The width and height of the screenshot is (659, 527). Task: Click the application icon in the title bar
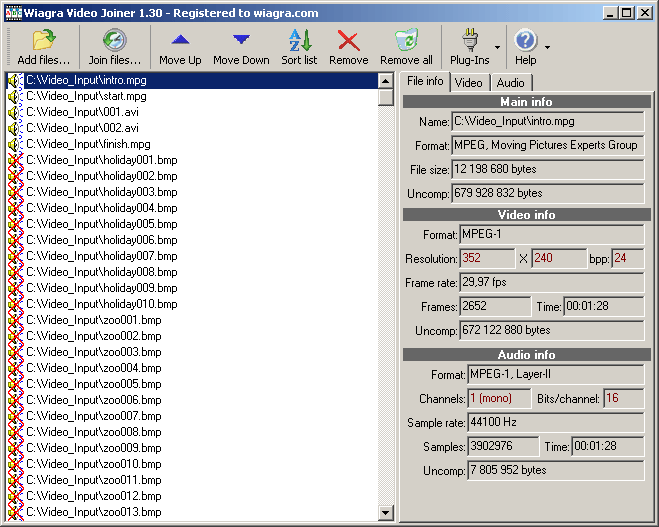(x=13, y=13)
